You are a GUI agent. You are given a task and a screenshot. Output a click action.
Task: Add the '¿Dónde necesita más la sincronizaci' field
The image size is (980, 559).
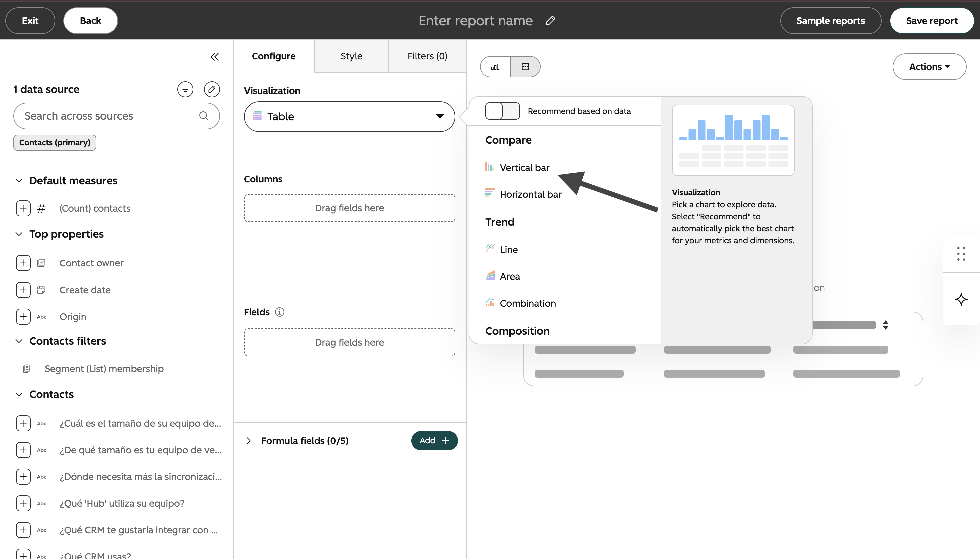23,477
